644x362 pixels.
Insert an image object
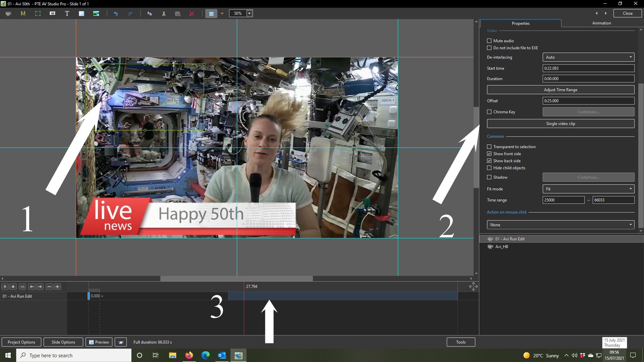[x=96, y=14]
